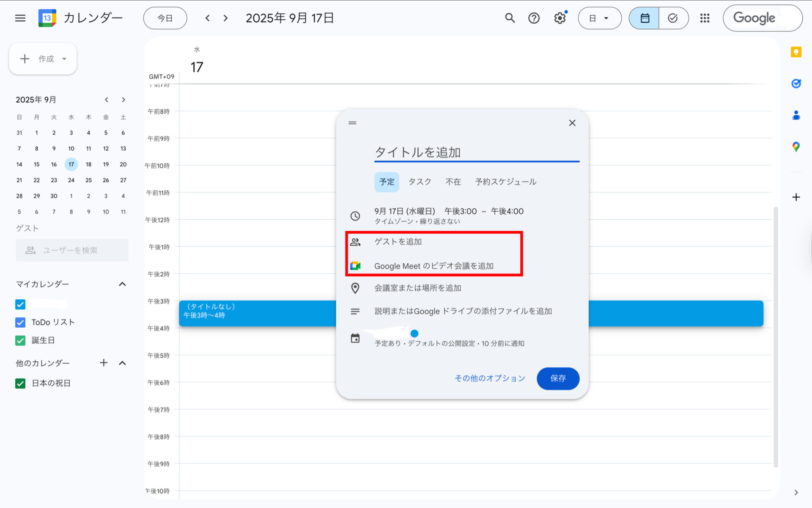The width and height of the screenshot is (812, 508).
Task: Open the search function
Action: [x=510, y=18]
